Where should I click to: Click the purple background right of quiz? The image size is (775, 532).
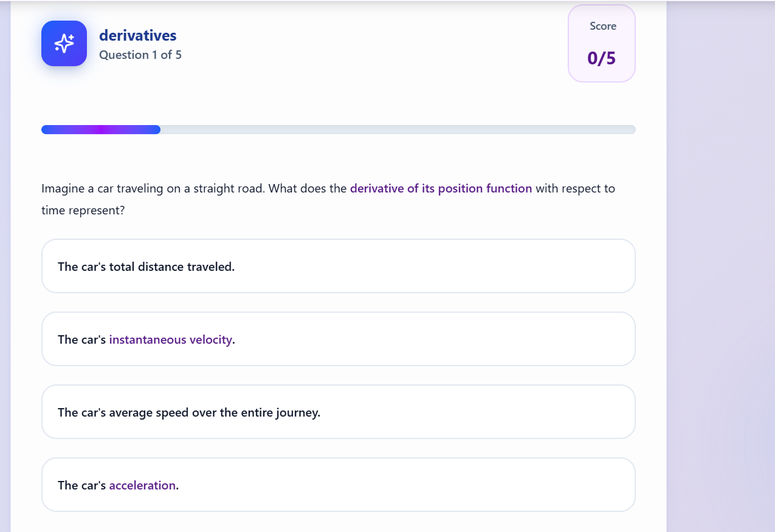pyautogui.click(x=720, y=266)
